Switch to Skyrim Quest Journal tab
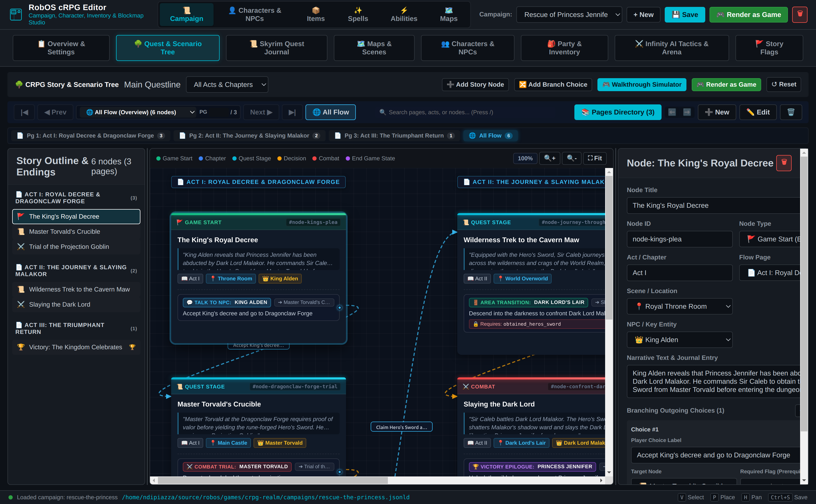The height and width of the screenshot is (504, 816). point(277,48)
